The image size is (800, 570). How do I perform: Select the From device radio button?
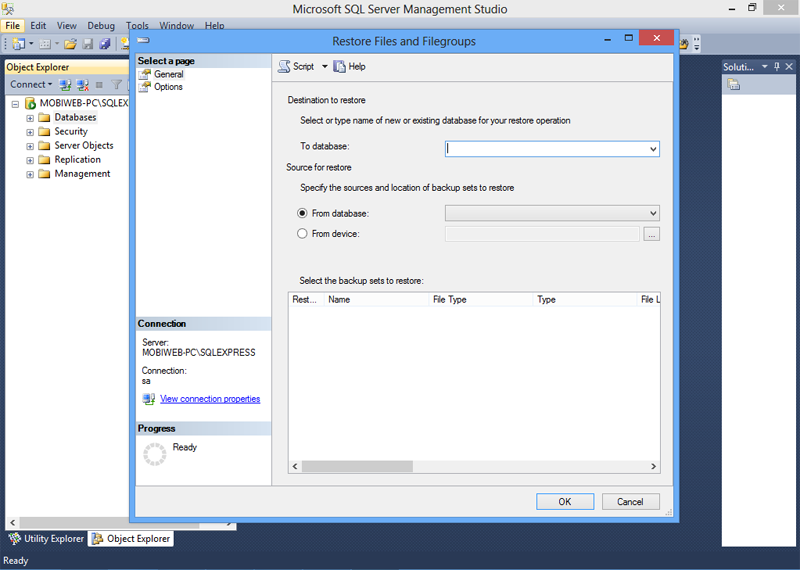click(x=302, y=233)
